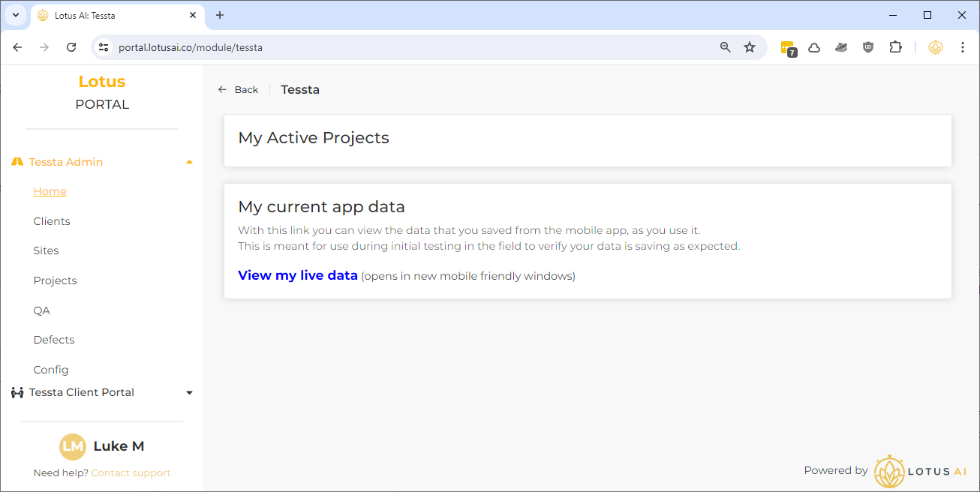980x492 pixels.
Task: Bookmark this page with the star icon
Action: tap(749, 47)
